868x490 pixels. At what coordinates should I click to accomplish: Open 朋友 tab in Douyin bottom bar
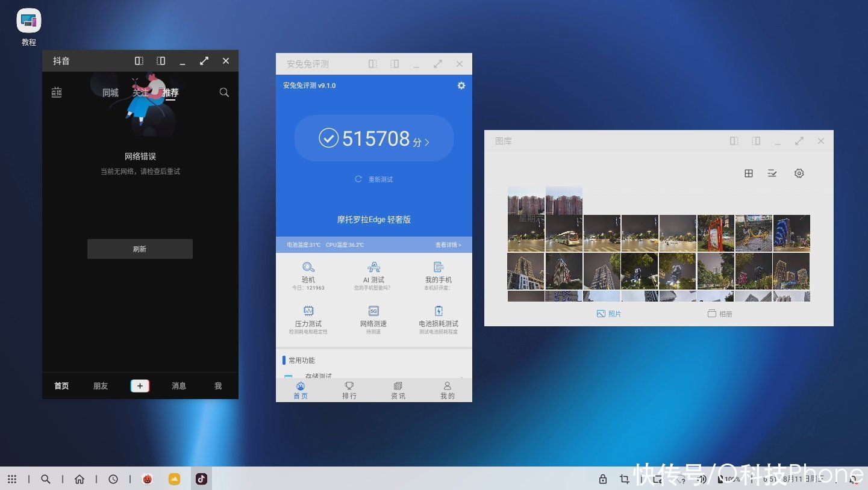pyautogui.click(x=101, y=386)
